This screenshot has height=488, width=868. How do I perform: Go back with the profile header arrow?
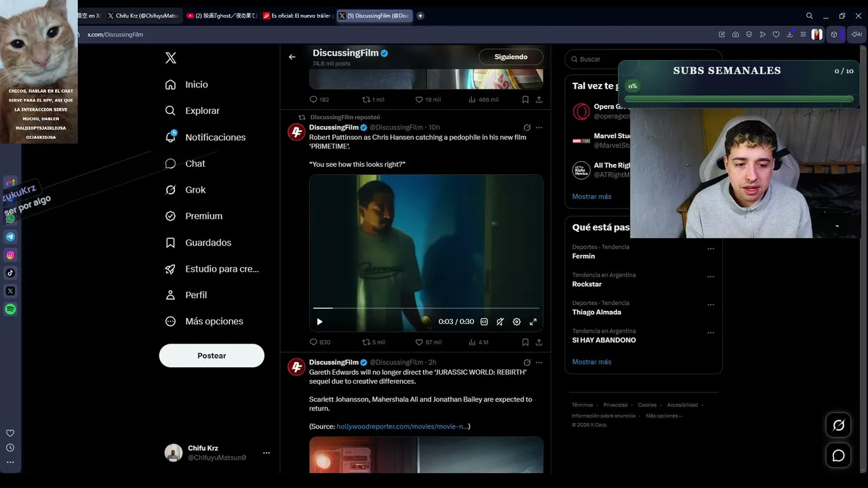pyautogui.click(x=292, y=57)
